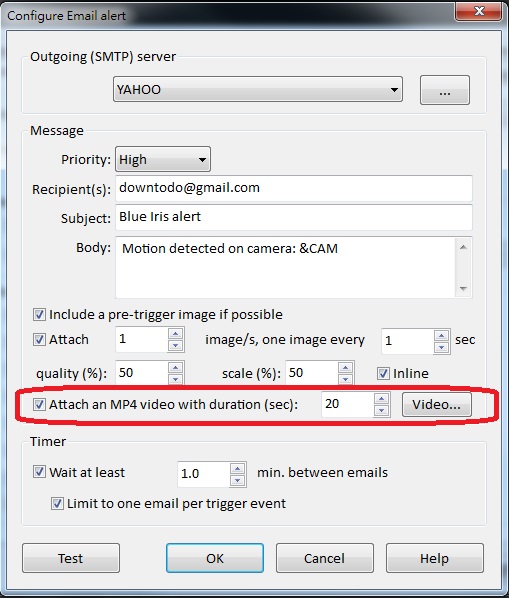The image size is (509, 598).
Task: Click the Cancel button
Action: pyautogui.click(x=324, y=558)
